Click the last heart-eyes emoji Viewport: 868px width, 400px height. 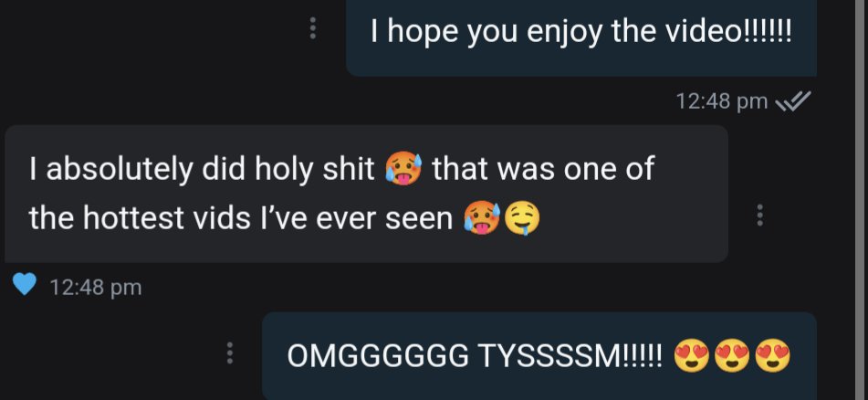pos(772,355)
